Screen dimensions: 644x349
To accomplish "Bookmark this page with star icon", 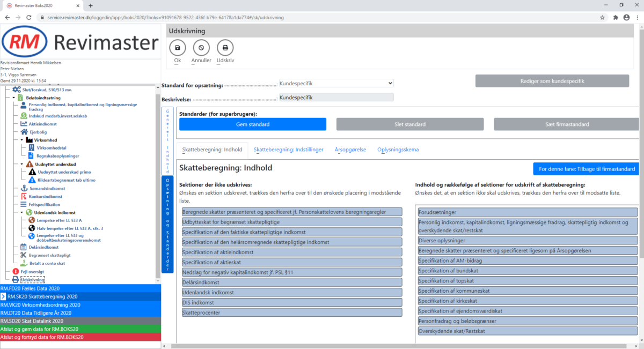I will [603, 18].
